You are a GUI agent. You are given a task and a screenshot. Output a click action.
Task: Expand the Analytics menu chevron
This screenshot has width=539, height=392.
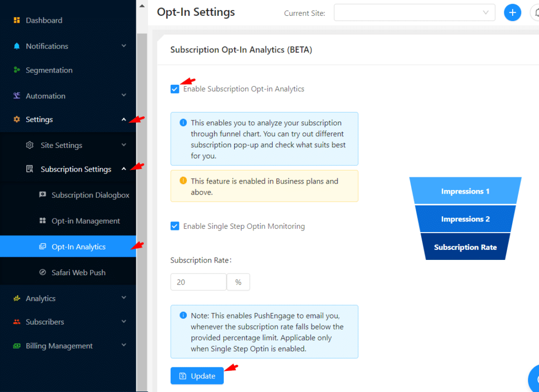tap(124, 297)
